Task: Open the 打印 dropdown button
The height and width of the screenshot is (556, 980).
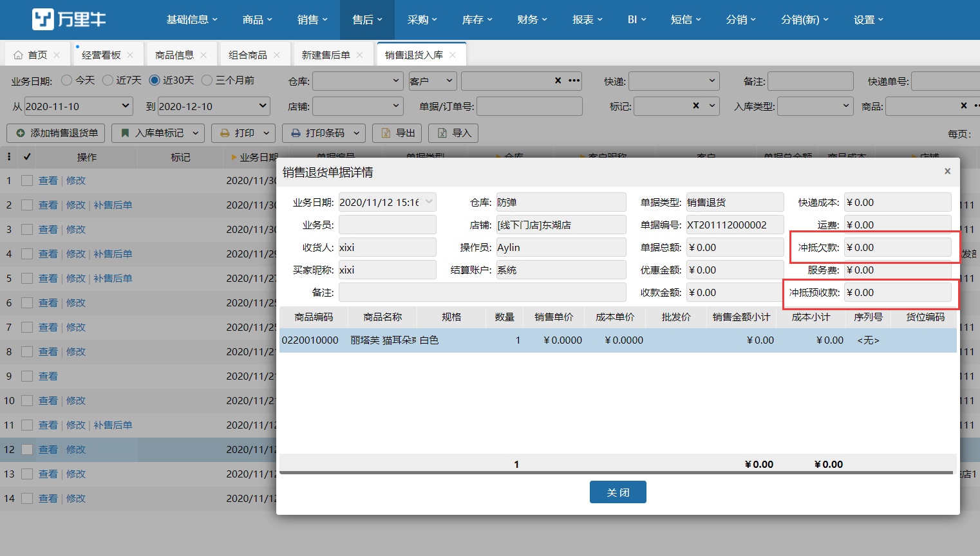Action: click(x=243, y=133)
